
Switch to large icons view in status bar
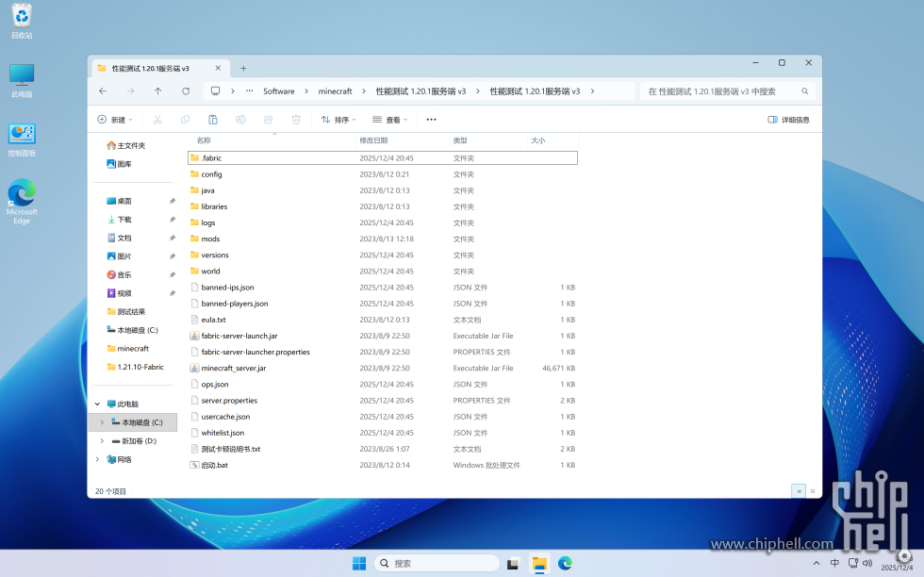coord(813,491)
